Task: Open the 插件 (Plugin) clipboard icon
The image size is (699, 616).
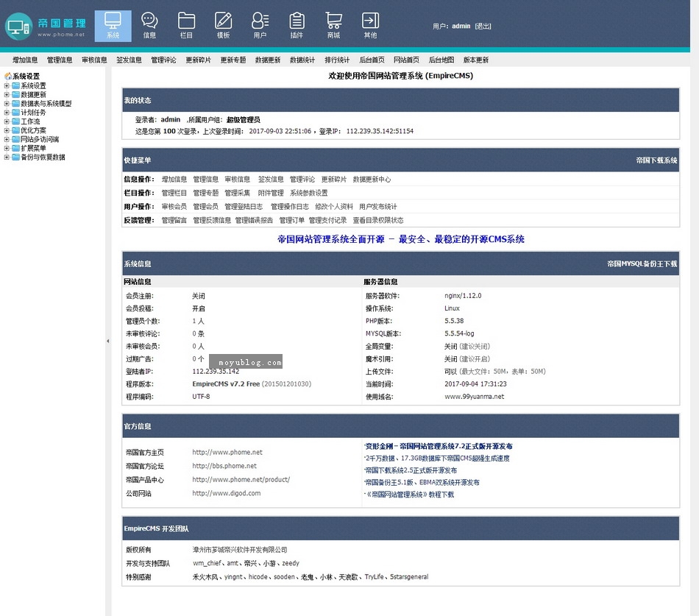Action: coord(297,26)
